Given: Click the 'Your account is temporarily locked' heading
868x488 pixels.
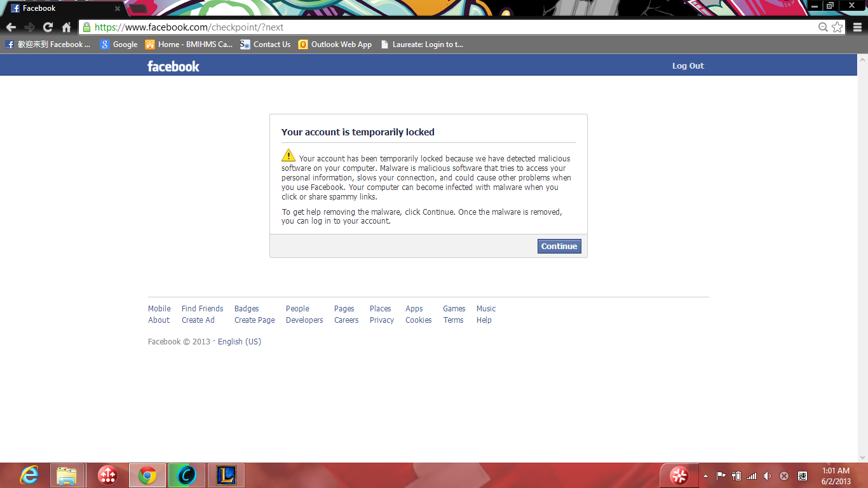Looking at the screenshot, I should click(358, 132).
